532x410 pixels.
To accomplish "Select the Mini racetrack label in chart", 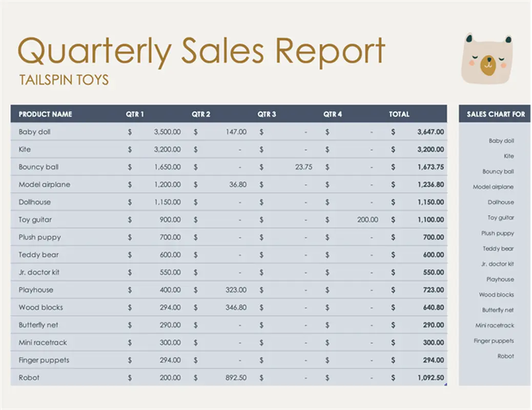I will (494, 325).
